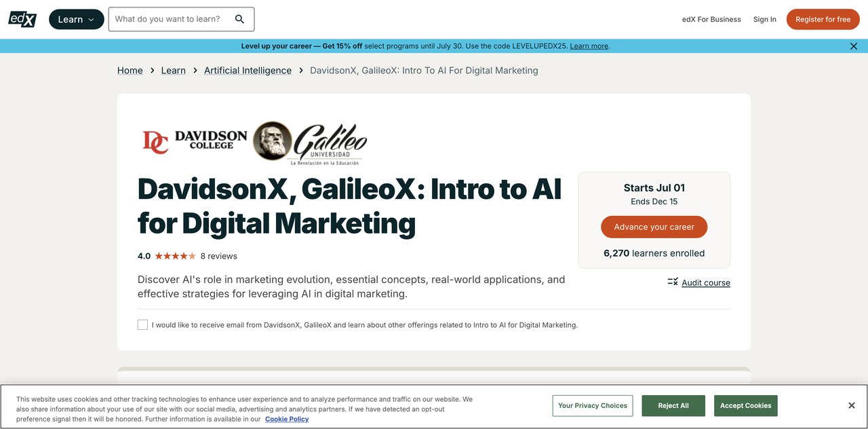The image size is (868, 429).
Task: Click '6,270 learners enrolled' text
Action: 654,253
